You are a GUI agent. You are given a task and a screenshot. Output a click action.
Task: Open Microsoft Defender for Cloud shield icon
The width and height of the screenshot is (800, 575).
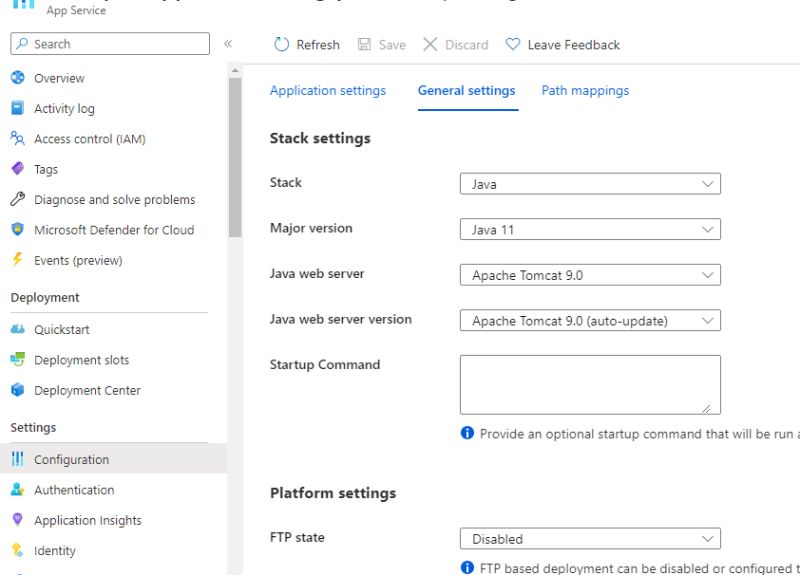(x=17, y=229)
